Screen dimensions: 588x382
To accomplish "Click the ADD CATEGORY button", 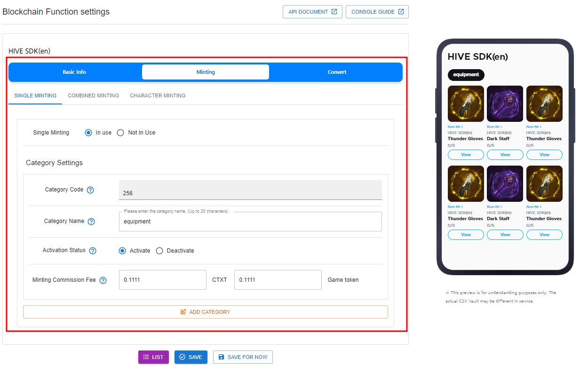I will pos(206,312).
